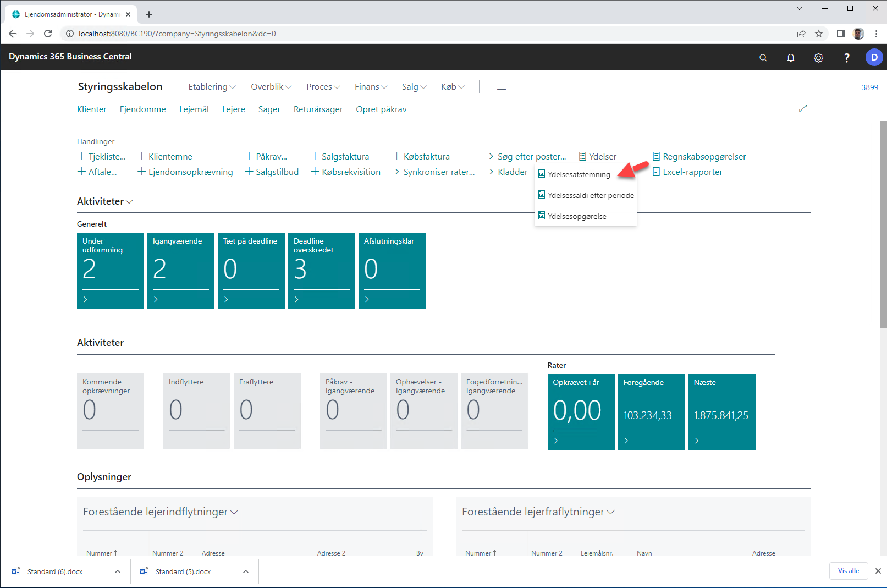Open the browser side panel icon
This screenshot has width=887, height=588.
click(840, 34)
